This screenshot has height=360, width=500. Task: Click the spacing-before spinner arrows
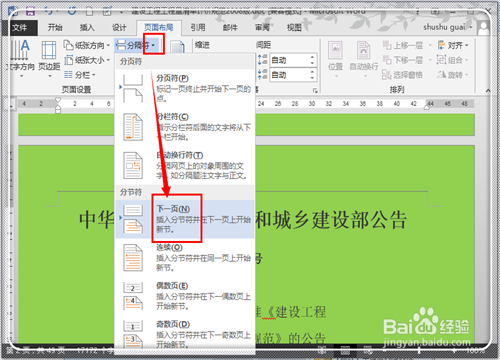(x=312, y=60)
